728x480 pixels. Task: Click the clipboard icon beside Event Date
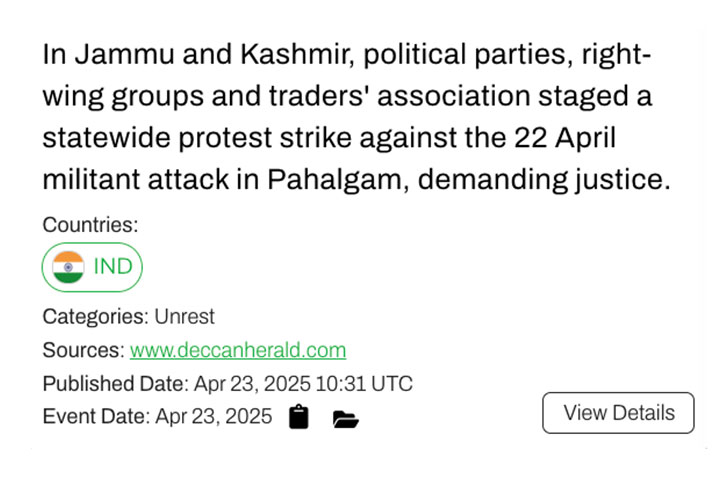click(298, 417)
